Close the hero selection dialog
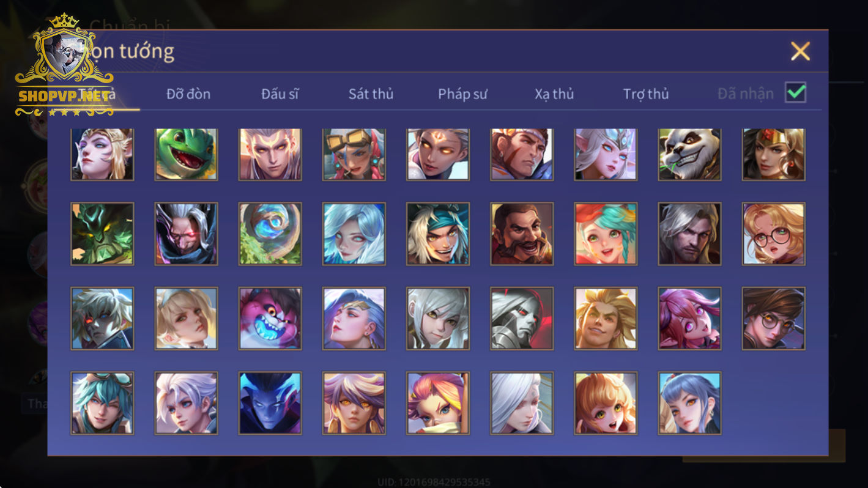This screenshot has height=488, width=868. coord(800,51)
